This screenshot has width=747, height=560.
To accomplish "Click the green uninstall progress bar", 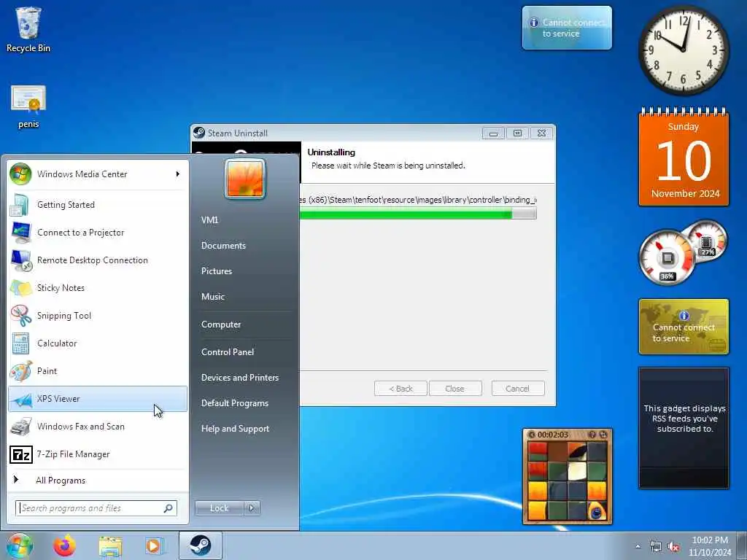I will 417,214.
